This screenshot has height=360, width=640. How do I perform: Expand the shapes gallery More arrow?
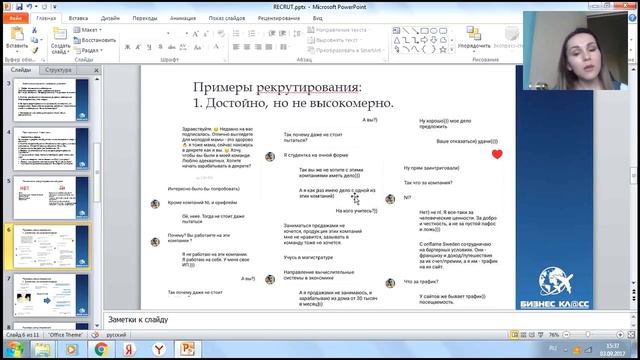click(x=452, y=50)
